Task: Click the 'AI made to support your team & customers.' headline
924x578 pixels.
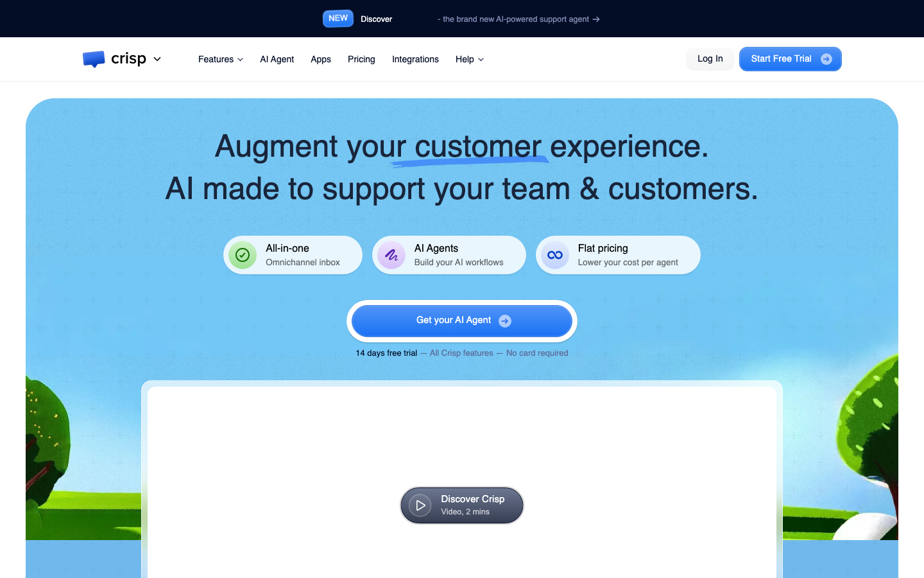Action: click(x=462, y=189)
